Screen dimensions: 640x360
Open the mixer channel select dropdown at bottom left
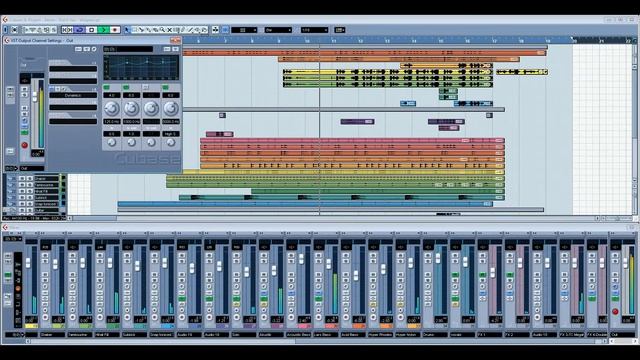[x=14, y=335]
